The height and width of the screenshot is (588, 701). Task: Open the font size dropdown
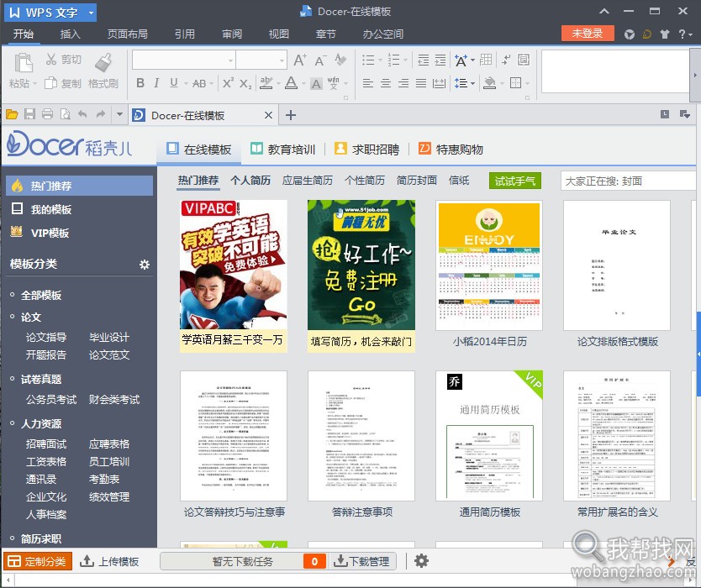tap(282, 60)
